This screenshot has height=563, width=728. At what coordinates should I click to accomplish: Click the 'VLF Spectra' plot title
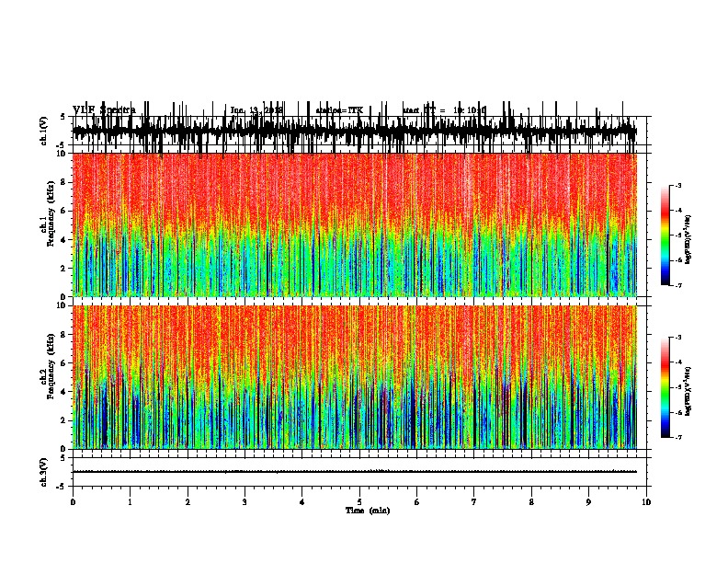(x=104, y=109)
